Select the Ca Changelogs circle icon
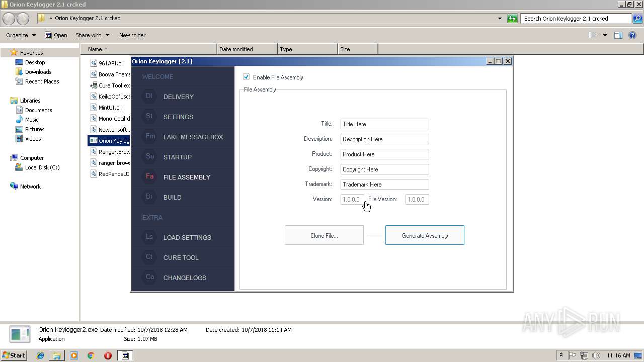Image resolution: width=644 pixels, height=362 pixels. [149, 277]
